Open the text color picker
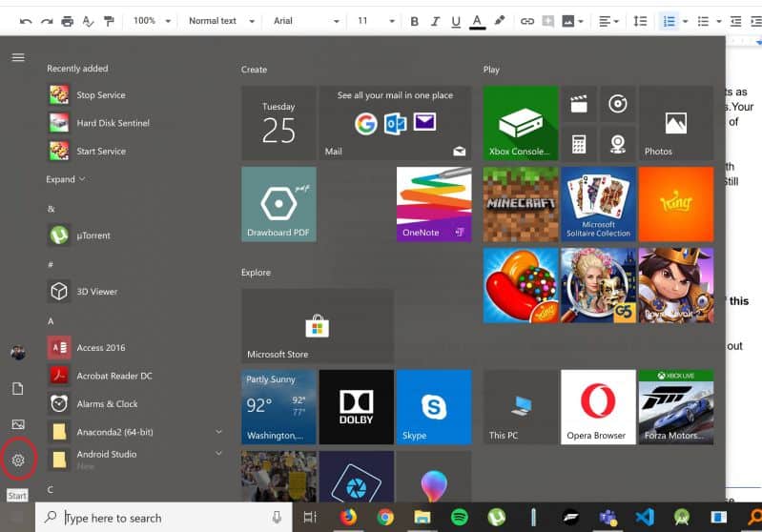Image resolution: width=762 pixels, height=532 pixels. point(477,21)
